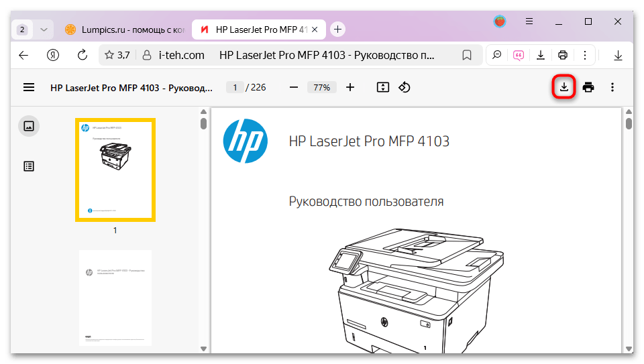Close the HP LaserJet Pro MFP tab
Image resolution: width=644 pixels, height=364 pixels.
click(x=315, y=29)
